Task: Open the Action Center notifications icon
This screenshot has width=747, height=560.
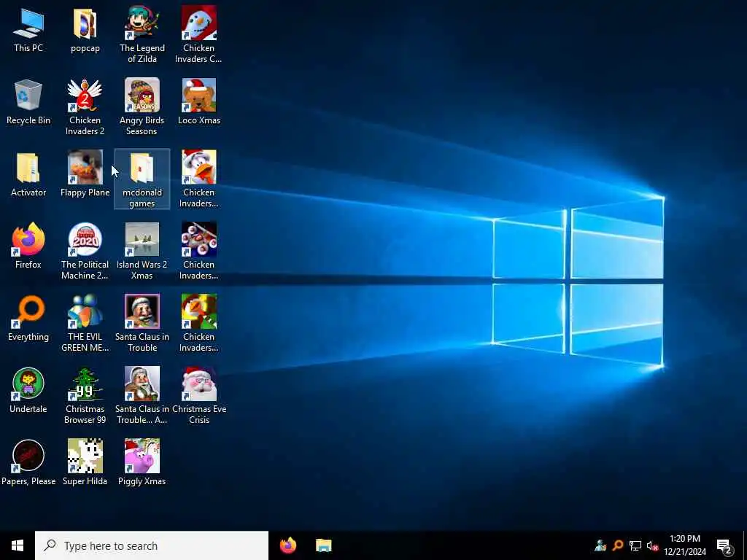Action: (724, 545)
